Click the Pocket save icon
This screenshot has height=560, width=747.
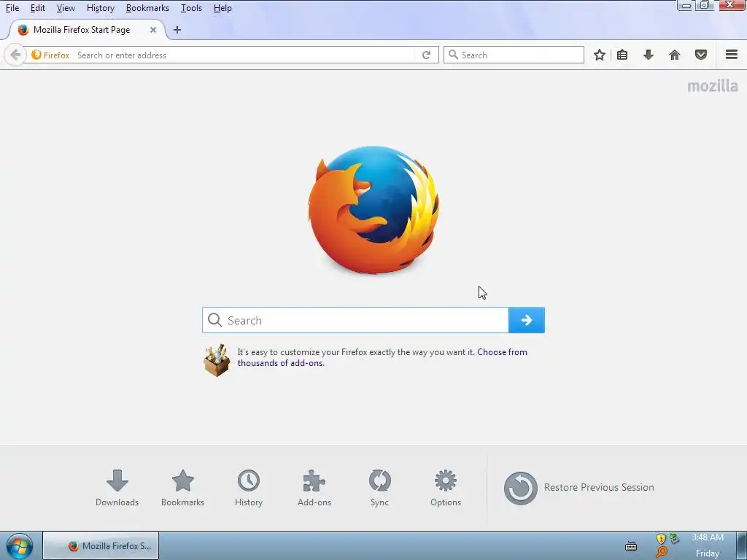pyautogui.click(x=701, y=55)
